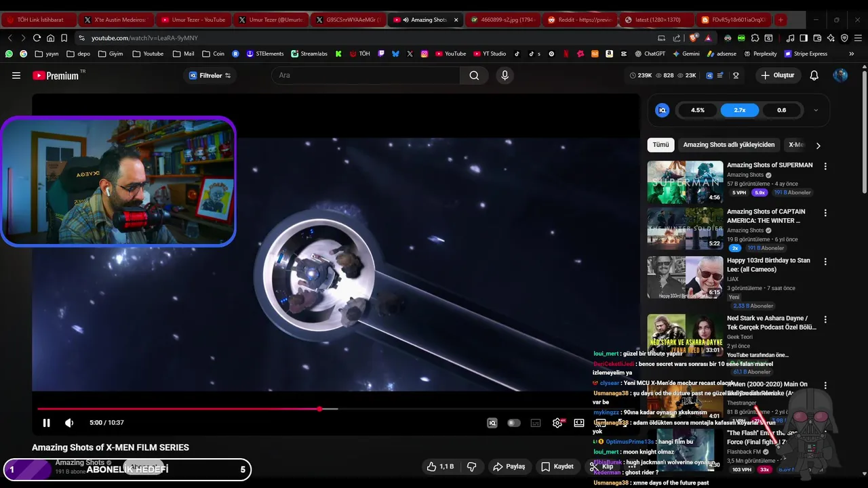Click the share icon in the address bar
This screenshot has height=488, width=868.
point(677,38)
